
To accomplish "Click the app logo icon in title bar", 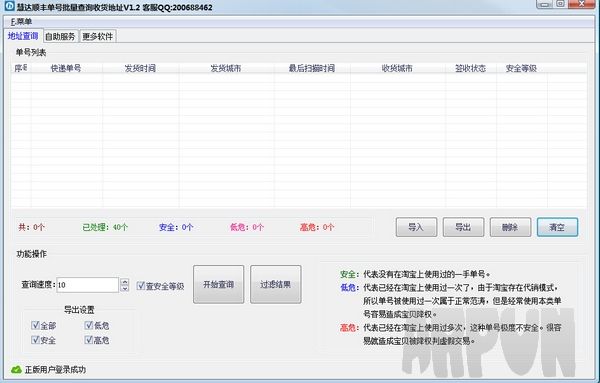I will point(9,6).
